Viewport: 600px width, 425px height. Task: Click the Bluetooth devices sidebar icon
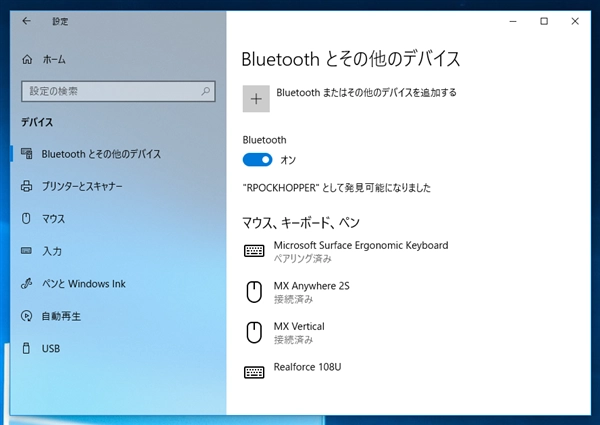[x=26, y=154]
